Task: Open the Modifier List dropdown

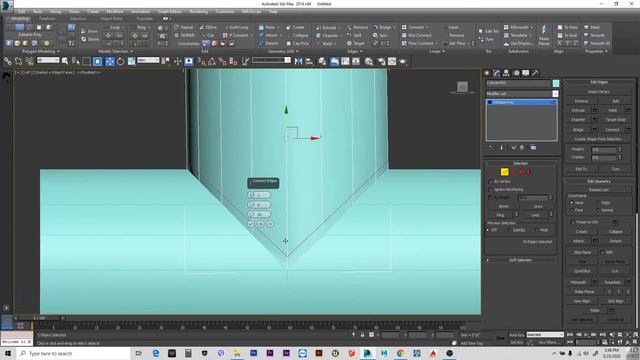Action: 555,94
